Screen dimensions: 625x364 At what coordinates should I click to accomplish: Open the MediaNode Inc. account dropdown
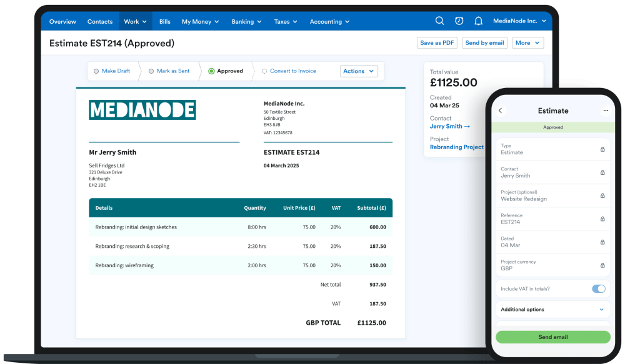[x=519, y=21]
